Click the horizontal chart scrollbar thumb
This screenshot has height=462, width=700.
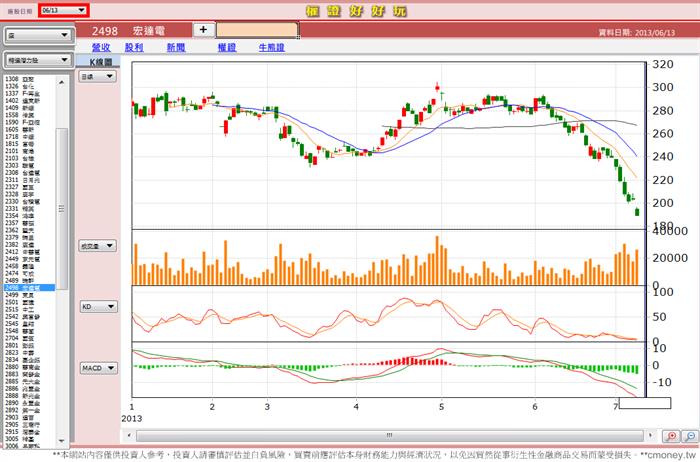389,436
